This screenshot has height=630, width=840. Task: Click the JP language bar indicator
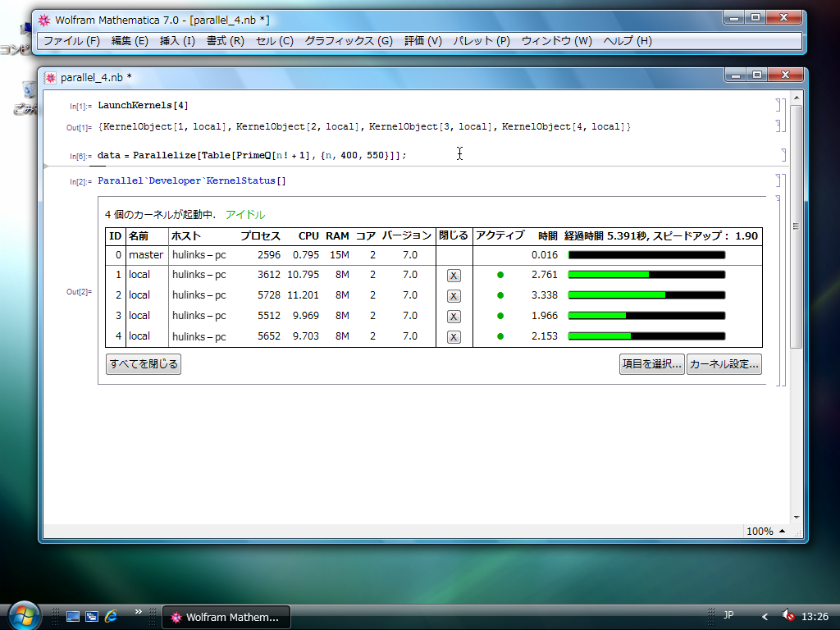729,615
